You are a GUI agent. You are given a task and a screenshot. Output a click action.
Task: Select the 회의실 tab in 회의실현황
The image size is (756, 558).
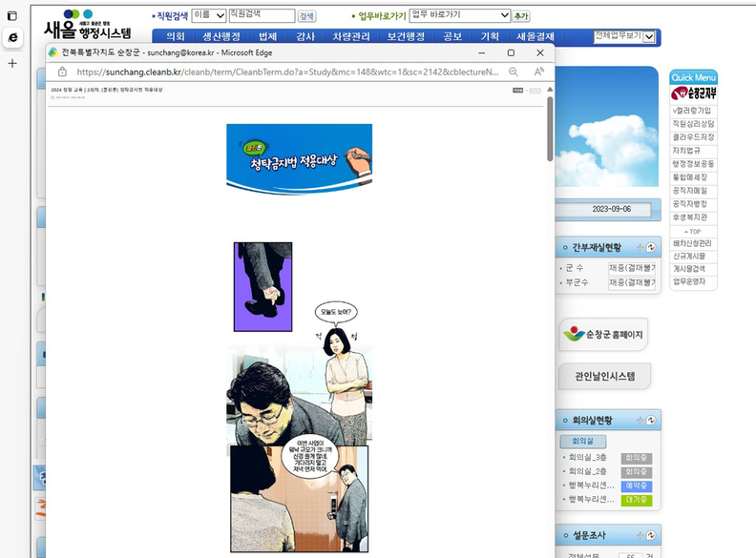click(583, 441)
